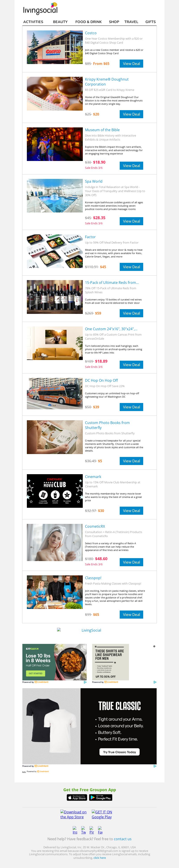View Deal for Cinemark Movie Club
Viewport: 179px width, 868px height.
click(x=131, y=510)
